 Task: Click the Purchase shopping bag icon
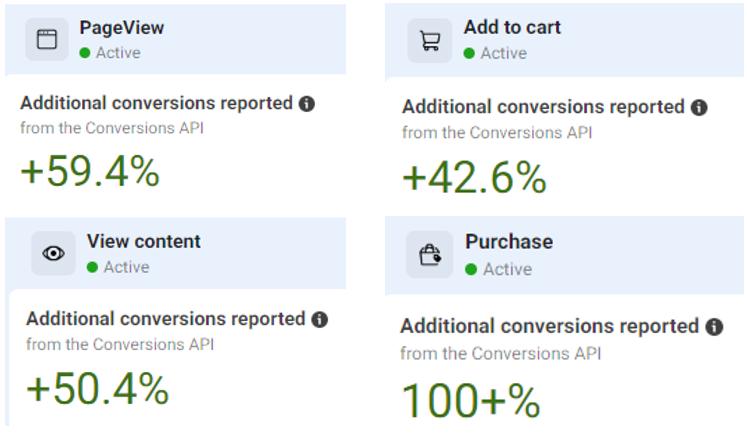pos(430,254)
